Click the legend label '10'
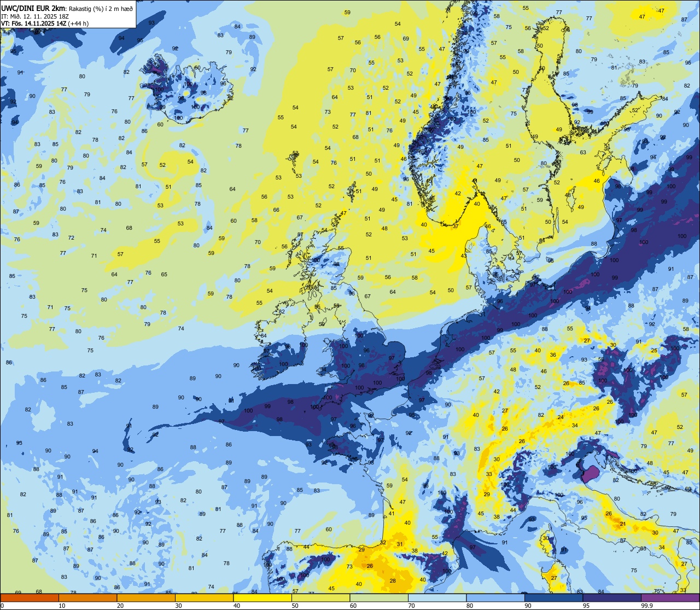The image size is (700, 610). [62, 606]
